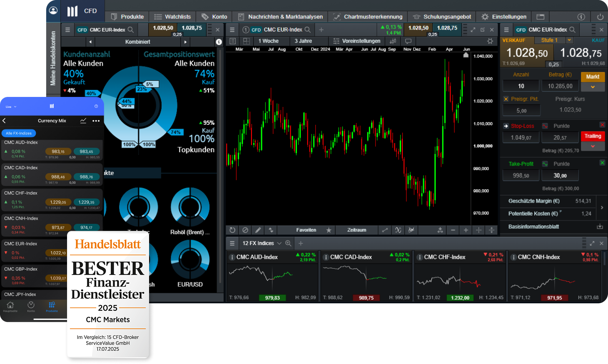Remove the Take-Profit with the green X toggle
This screenshot has height=364, width=608.
tap(602, 163)
